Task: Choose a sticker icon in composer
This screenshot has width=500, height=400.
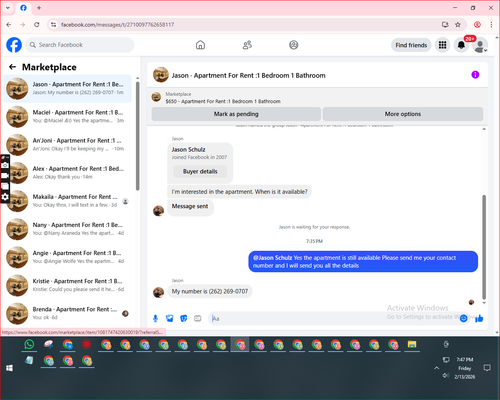Action: click(184, 318)
